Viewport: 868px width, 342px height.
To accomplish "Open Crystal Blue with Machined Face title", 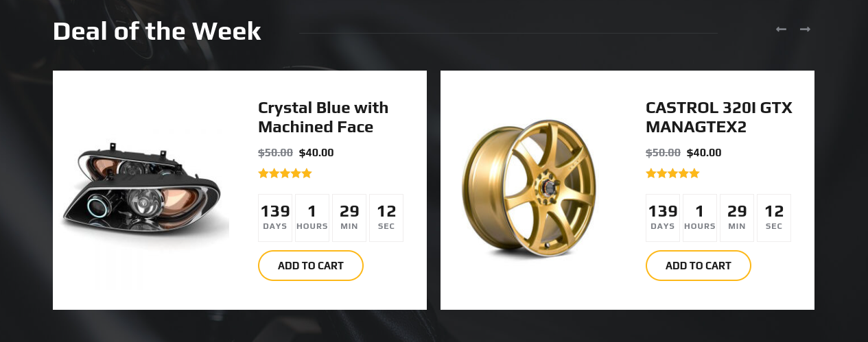I will coord(322,117).
